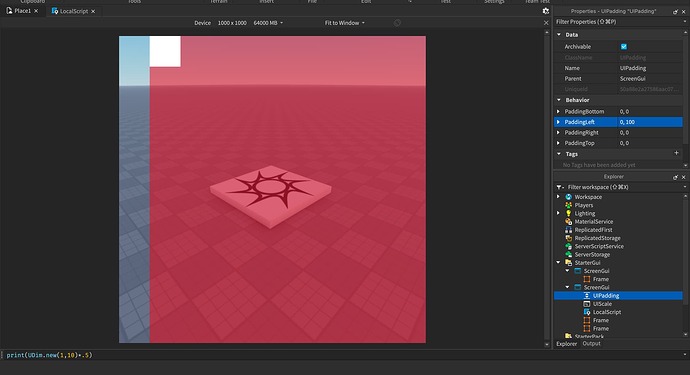The height and width of the screenshot is (375, 690).
Task: Expand the PaddingBottom property
Action: click(x=558, y=111)
